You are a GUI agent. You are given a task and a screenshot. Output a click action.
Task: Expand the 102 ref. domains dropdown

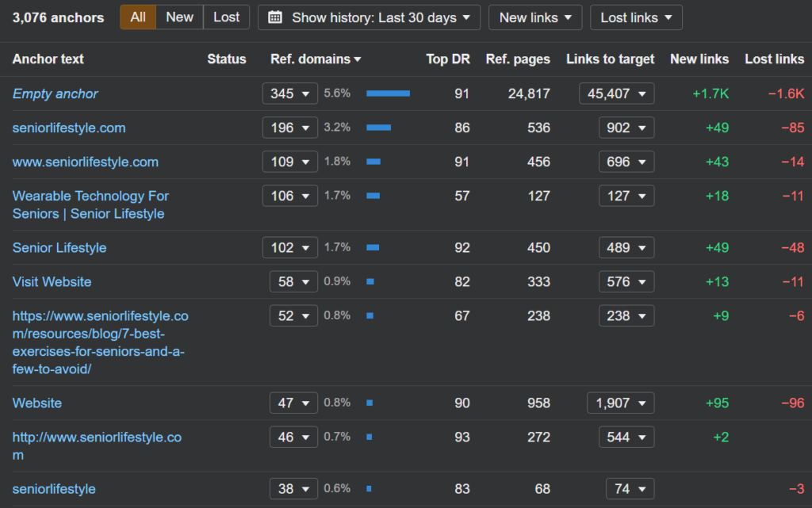click(x=290, y=248)
